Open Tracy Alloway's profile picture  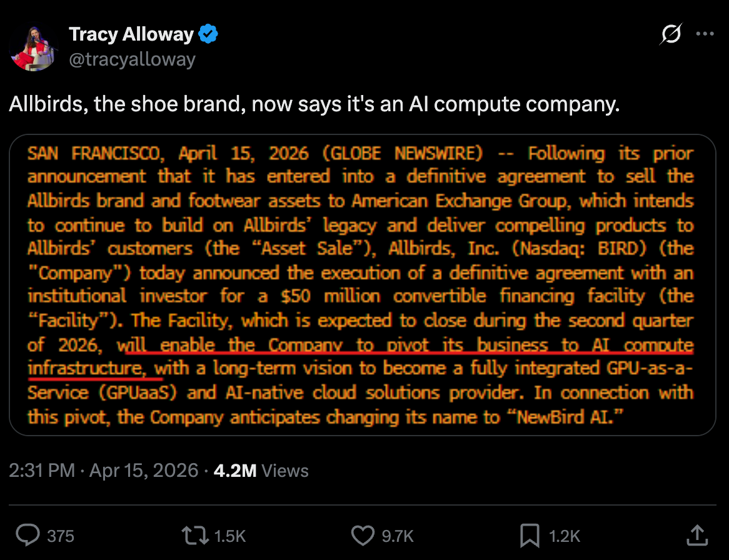tap(34, 47)
